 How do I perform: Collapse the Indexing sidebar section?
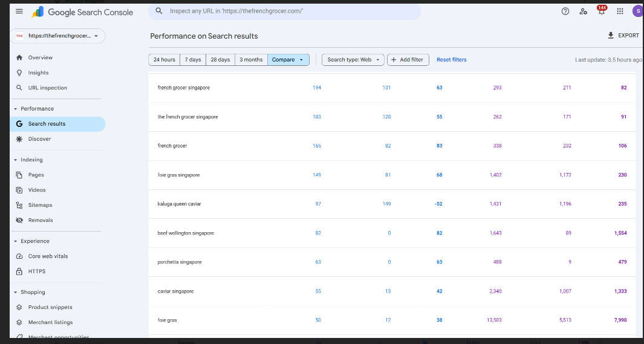15,160
